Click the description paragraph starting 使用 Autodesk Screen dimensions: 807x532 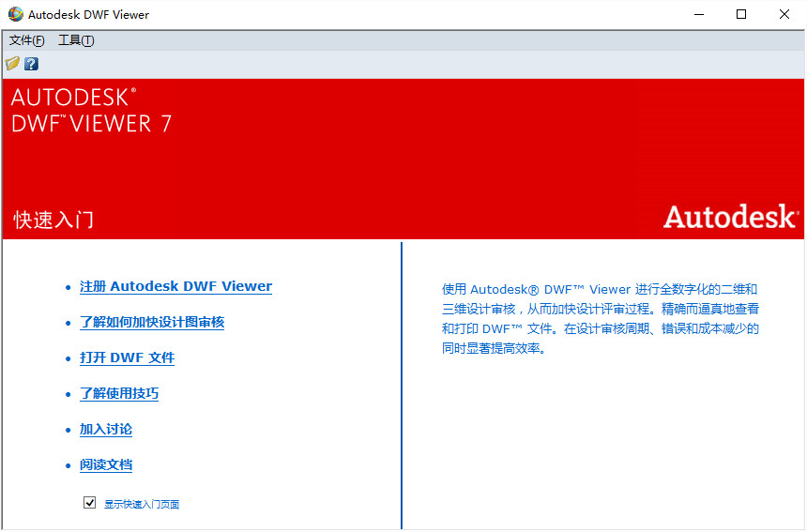tap(601, 318)
